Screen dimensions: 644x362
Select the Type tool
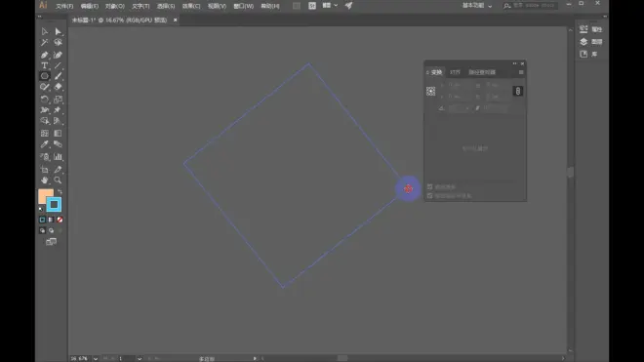click(x=44, y=65)
